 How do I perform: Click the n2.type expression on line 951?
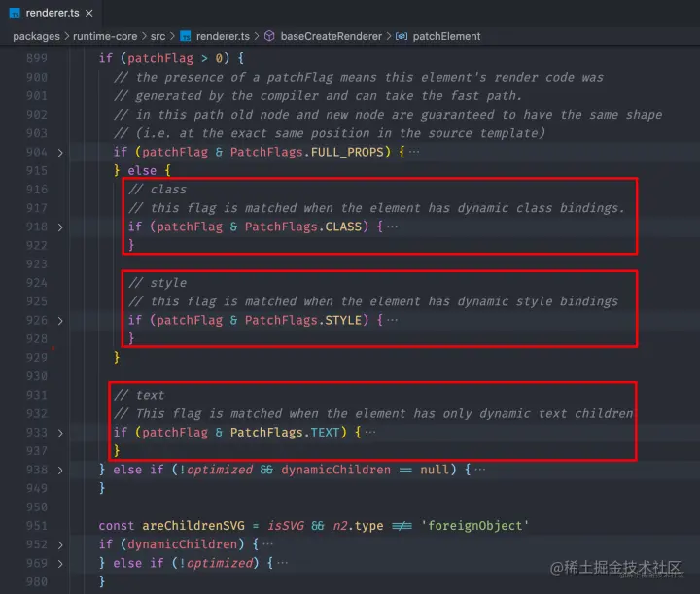point(358,526)
